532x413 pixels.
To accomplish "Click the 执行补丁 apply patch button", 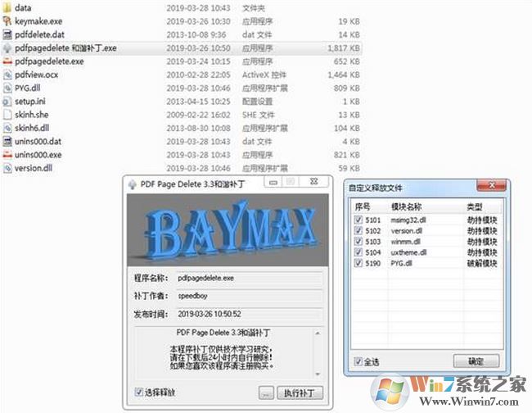I will (300, 393).
